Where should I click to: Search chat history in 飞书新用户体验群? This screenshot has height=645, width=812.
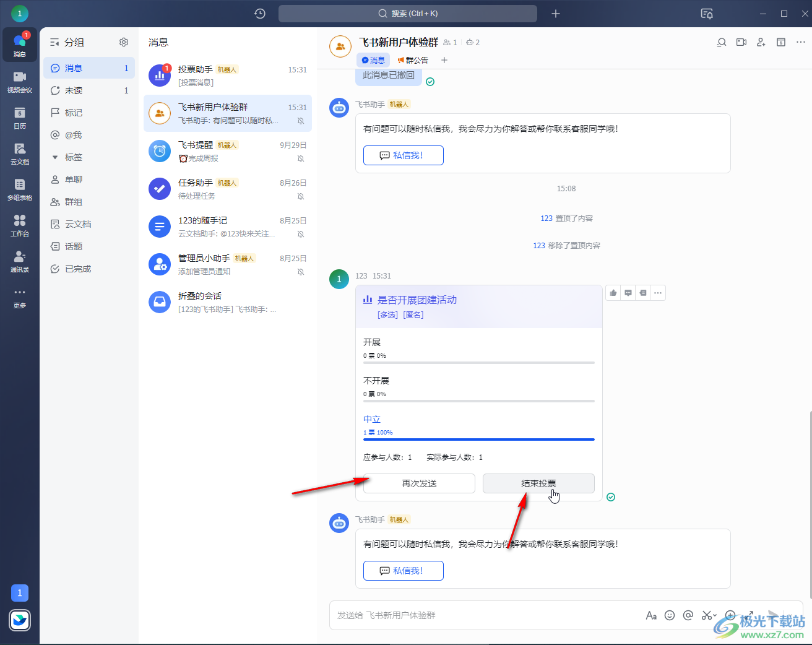(722, 42)
